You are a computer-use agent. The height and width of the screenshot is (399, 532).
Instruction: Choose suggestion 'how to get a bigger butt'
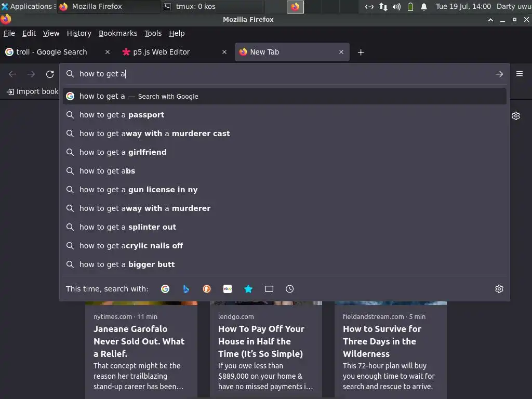pos(284,264)
